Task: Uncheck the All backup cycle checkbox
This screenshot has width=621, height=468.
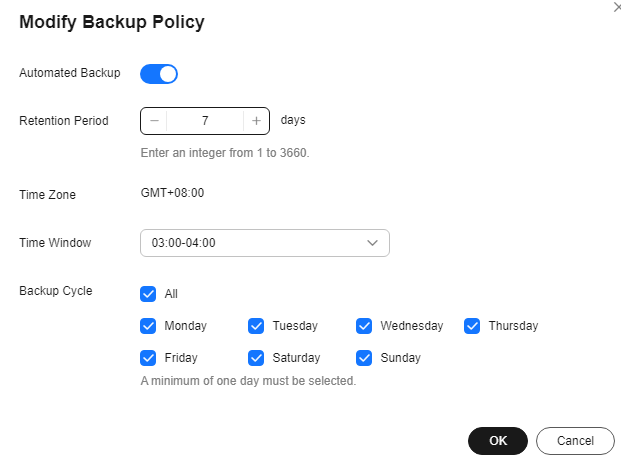Action: click(x=149, y=294)
